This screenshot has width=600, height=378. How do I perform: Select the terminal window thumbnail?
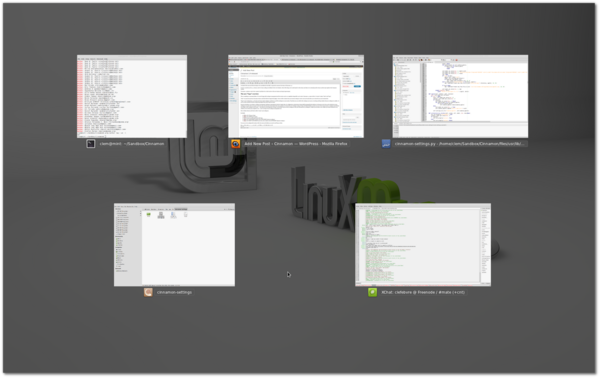[x=132, y=96]
